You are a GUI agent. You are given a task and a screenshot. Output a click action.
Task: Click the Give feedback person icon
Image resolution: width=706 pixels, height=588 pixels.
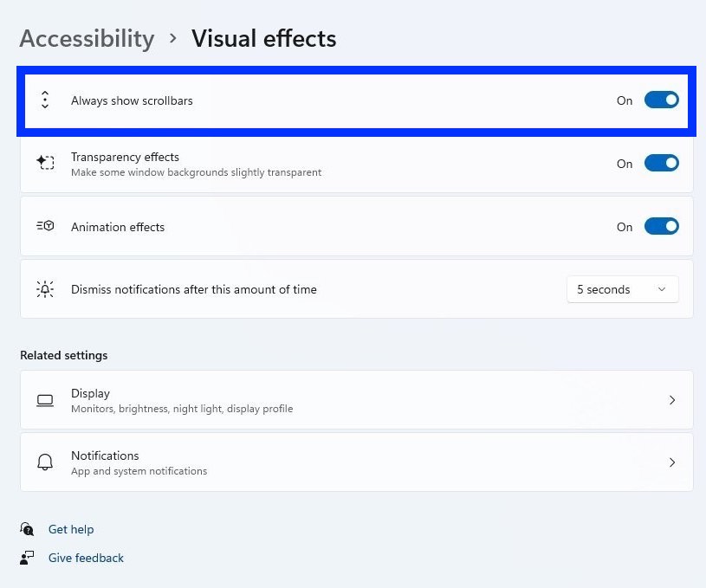[x=28, y=558]
